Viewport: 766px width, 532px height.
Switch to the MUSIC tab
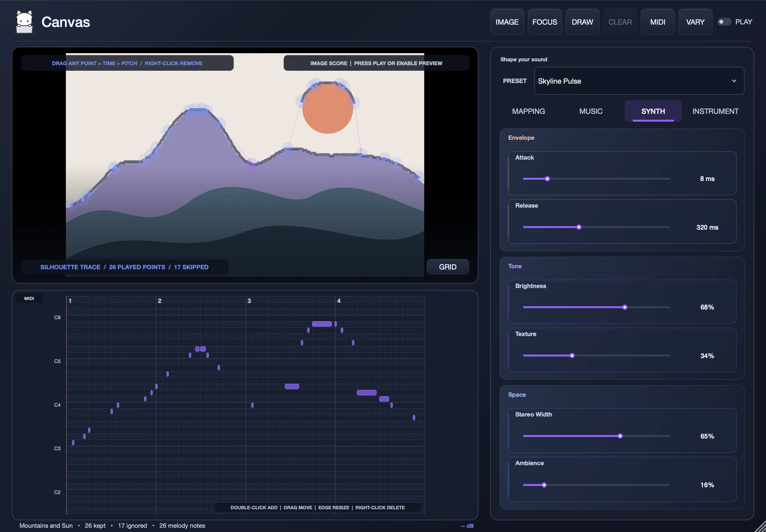coord(591,111)
